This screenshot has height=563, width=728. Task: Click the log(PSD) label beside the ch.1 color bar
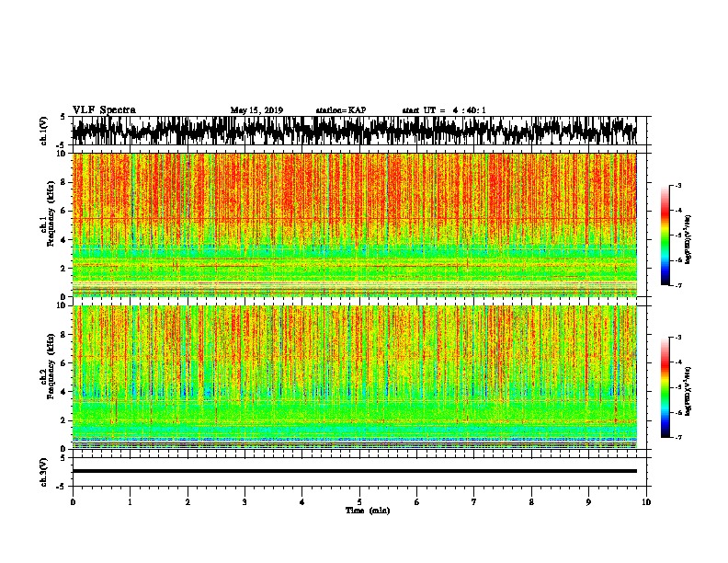pos(688,240)
